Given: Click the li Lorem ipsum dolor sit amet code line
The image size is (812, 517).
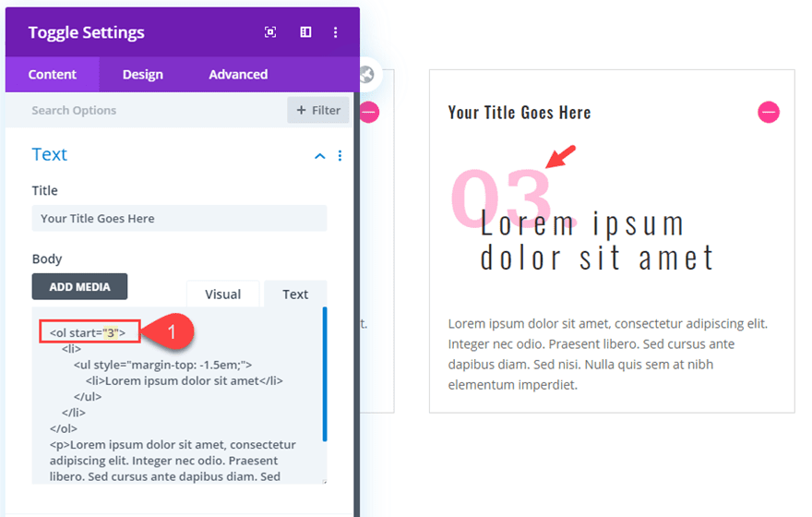Looking at the screenshot, I should (x=184, y=380).
